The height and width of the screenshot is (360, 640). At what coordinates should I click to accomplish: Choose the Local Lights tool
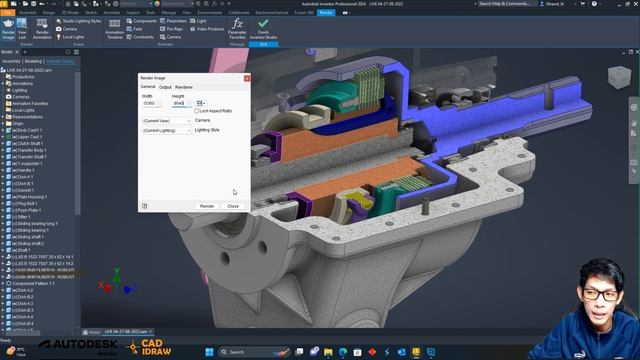point(70,37)
